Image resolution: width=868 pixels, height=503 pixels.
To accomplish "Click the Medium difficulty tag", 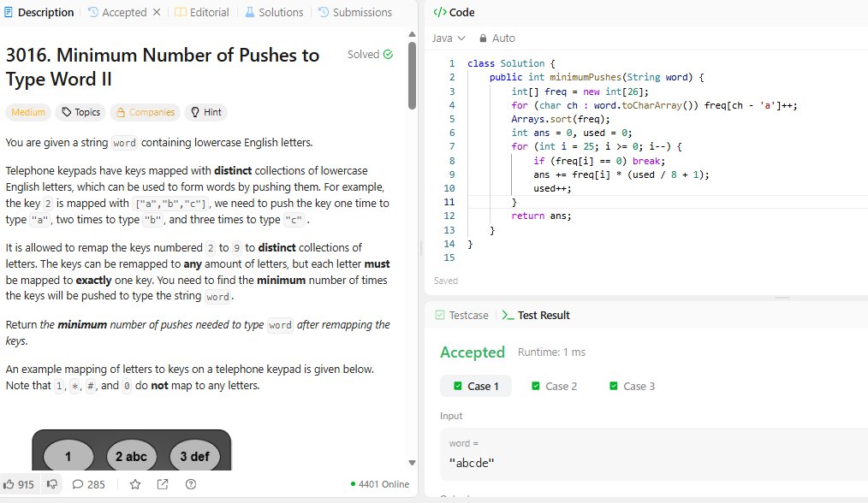I will [x=28, y=112].
